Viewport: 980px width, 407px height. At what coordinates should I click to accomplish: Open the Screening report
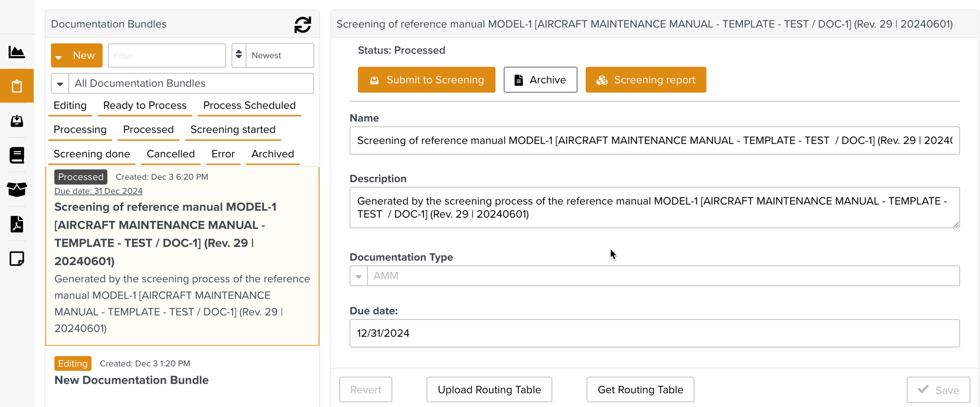click(x=646, y=80)
